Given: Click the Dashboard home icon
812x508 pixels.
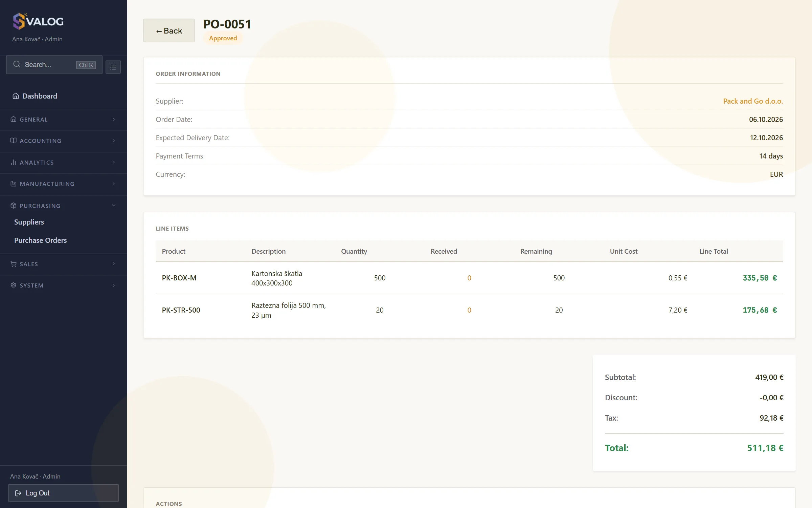Looking at the screenshot, I should [x=16, y=96].
